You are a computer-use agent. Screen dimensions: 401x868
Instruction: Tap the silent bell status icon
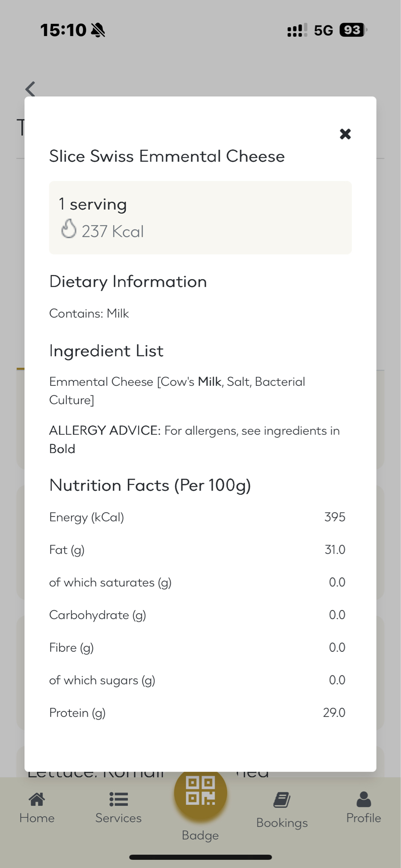(x=99, y=30)
